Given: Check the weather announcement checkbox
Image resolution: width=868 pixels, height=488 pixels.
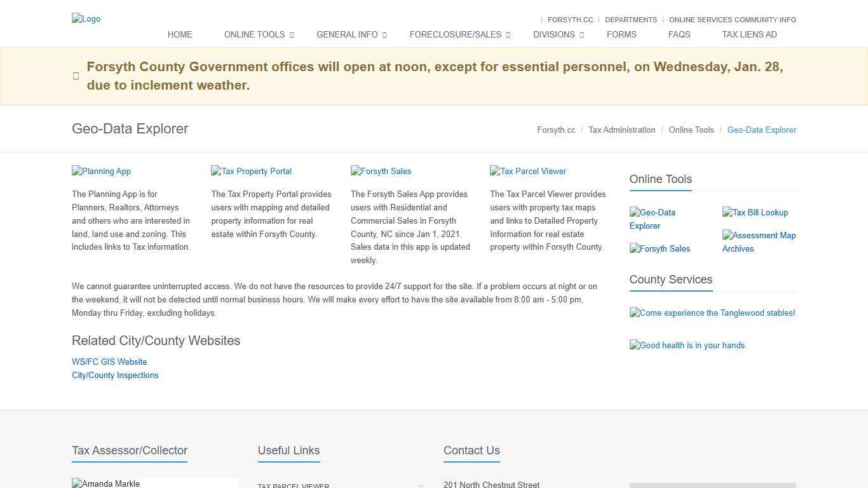Looking at the screenshot, I should click(x=76, y=76).
